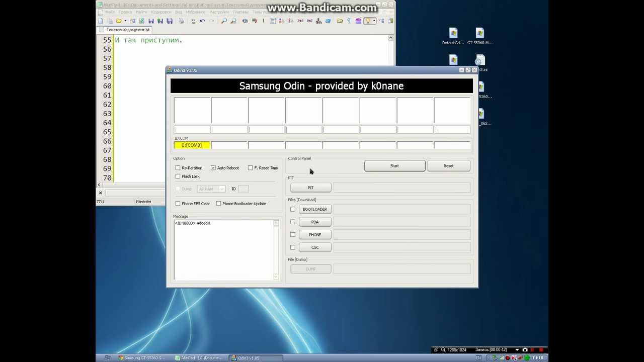Click the PIT button

[x=310, y=188]
